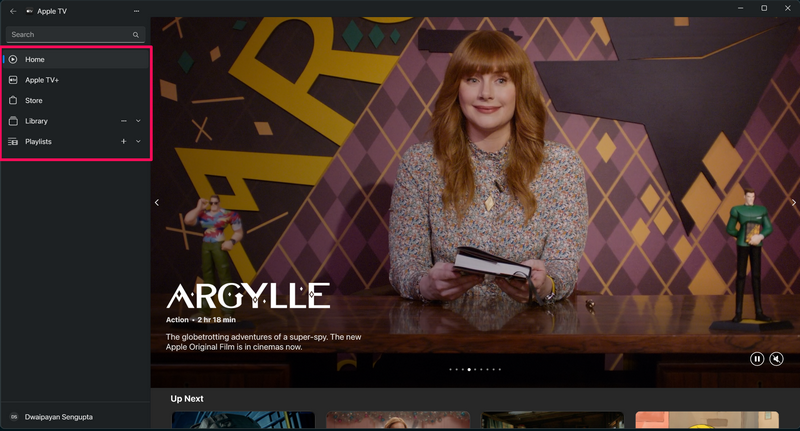The height and width of the screenshot is (431, 800).
Task: Go back using the back arrow
Action: pos(13,11)
